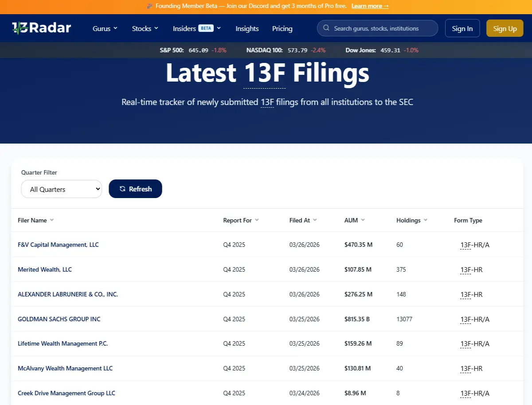Click the 375 holdings value

point(401,269)
